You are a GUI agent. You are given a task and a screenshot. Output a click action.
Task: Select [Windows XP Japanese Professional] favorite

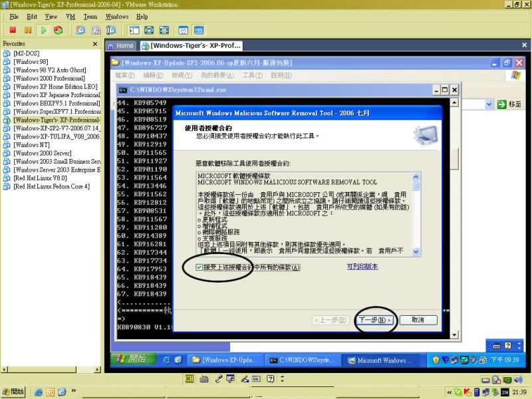click(x=57, y=95)
